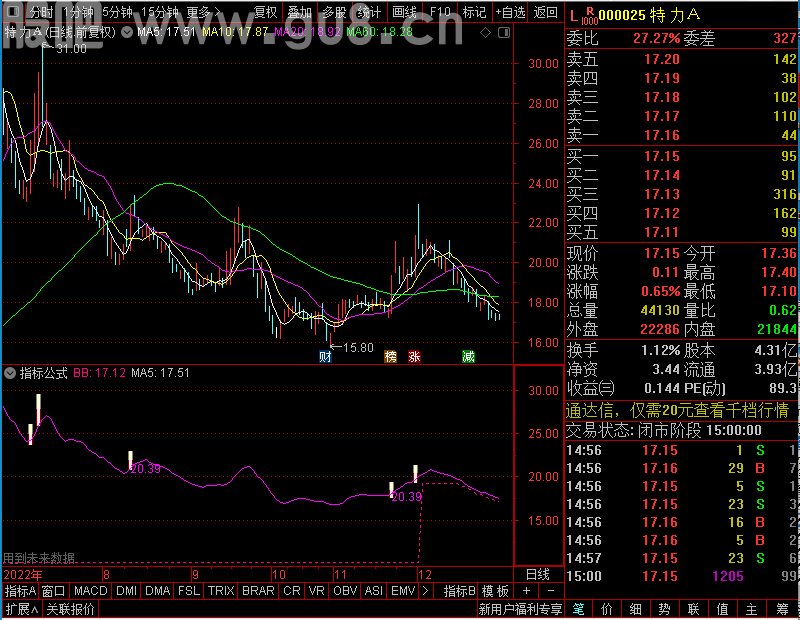Open 多股 multi-stock view
Image resolution: width=800 pixels, height=620 pixels.
coord(334,12)
